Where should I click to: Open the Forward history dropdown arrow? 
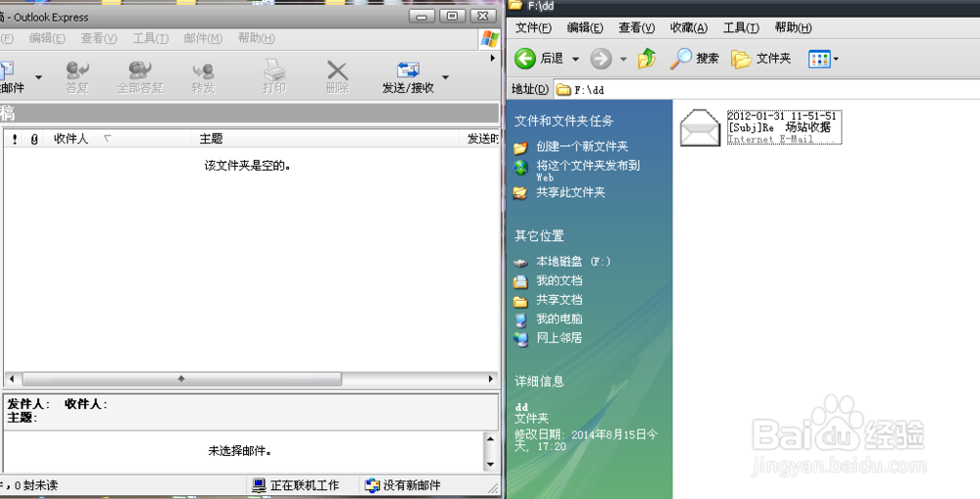(623, 60)
